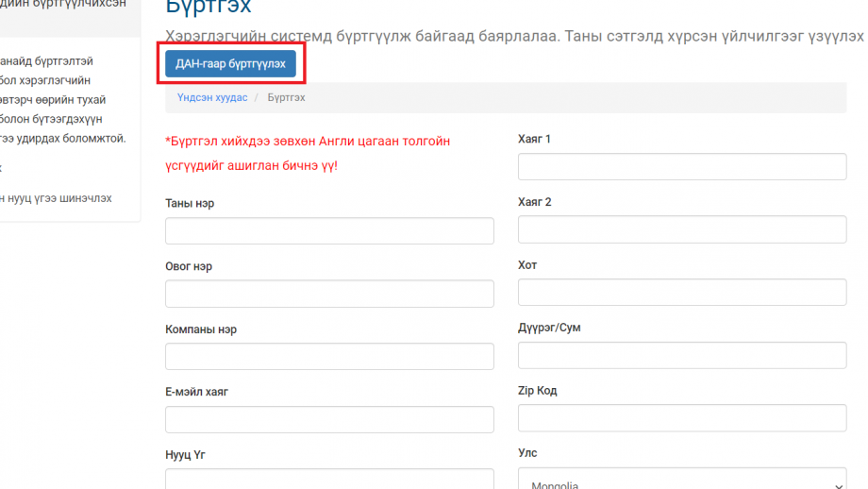Screen dimensions: 868x489
Task: Click the Таны нэр input field
Action: coord(329,231)
